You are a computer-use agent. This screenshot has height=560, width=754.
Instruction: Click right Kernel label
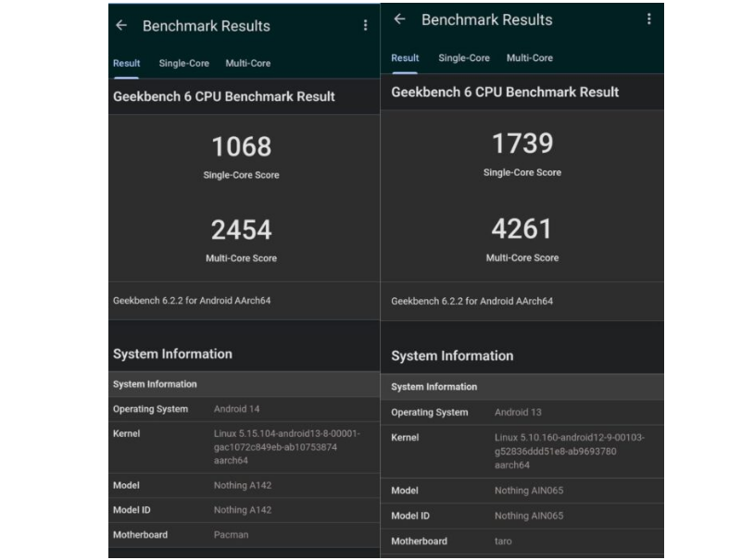pyautogui.click(x=405, y=438)
